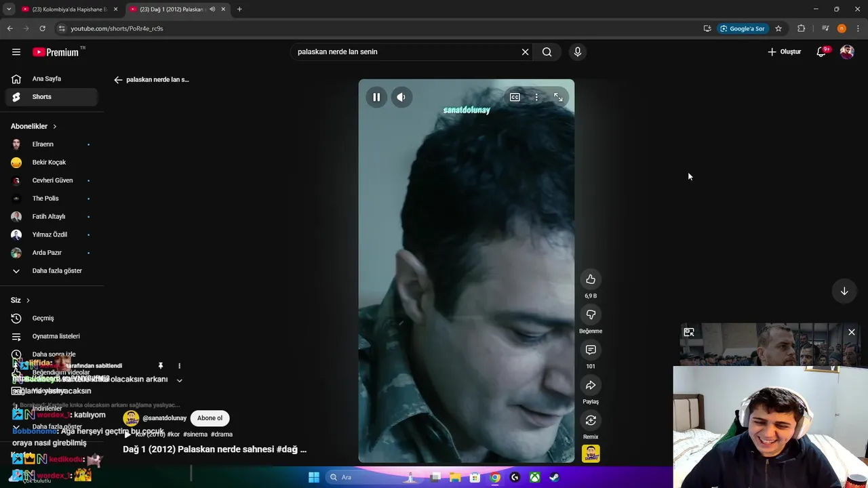The height and width of the screenshot is (488, 868).
Task: Open the #sinema hashtag
Action: (195, 434)
